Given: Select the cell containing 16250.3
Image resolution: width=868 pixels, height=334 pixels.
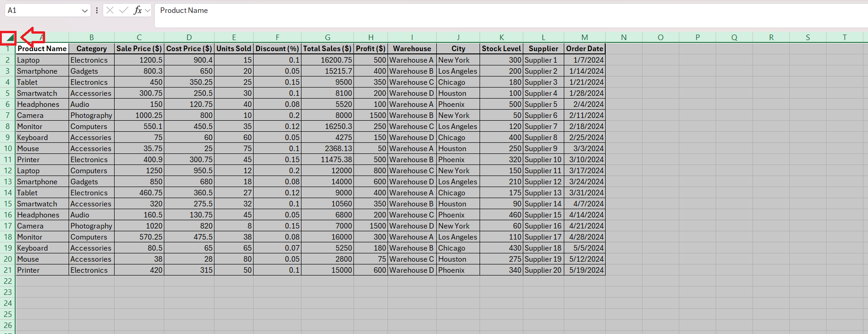Looking at the screenshot, I should tap(327, 126).
